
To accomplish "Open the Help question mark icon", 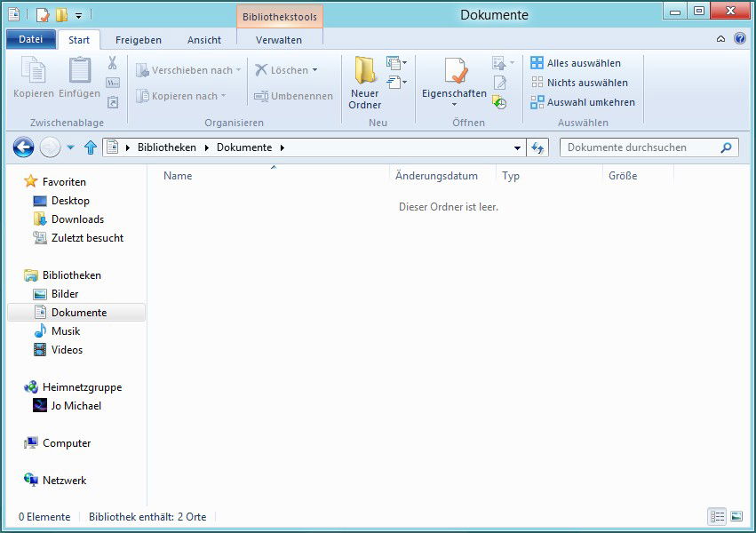I will (740, 38).
